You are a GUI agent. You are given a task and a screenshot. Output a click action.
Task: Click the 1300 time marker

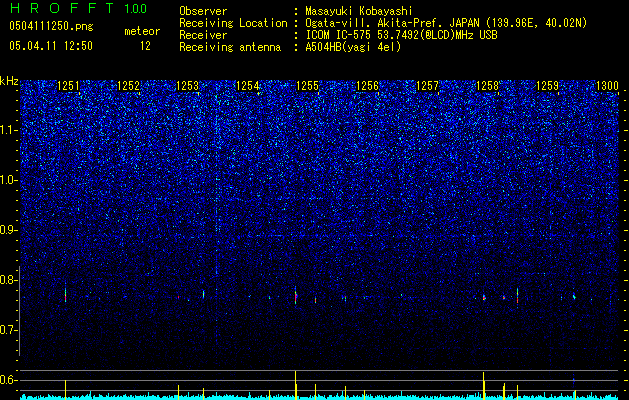[607, 85]
